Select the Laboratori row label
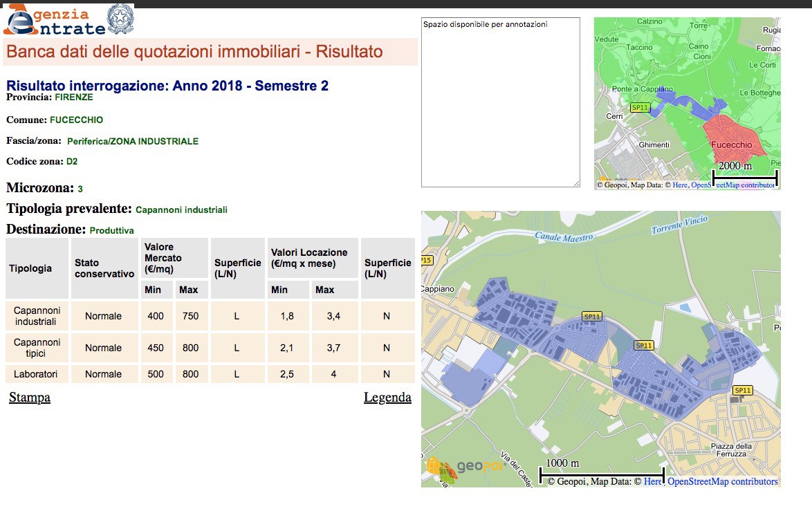This screenshot has height=513, width=812. point(37,374)
